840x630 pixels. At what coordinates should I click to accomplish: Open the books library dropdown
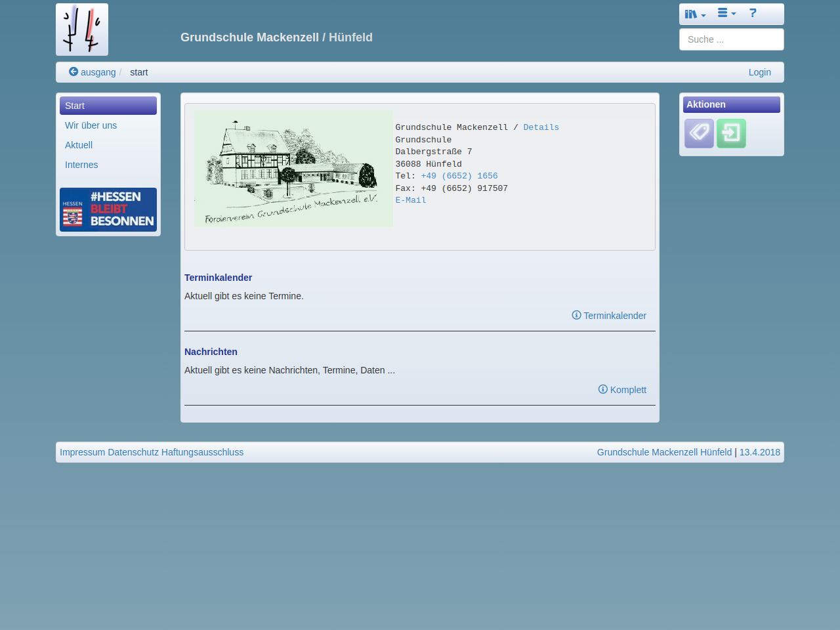(695, 14)
